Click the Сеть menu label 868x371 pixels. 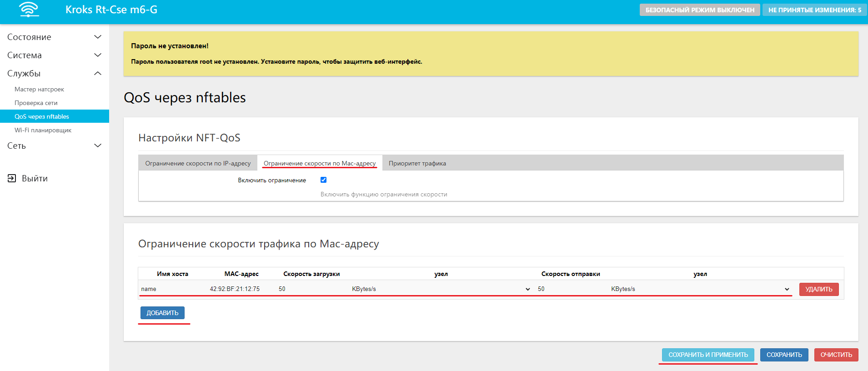(16, 145)
